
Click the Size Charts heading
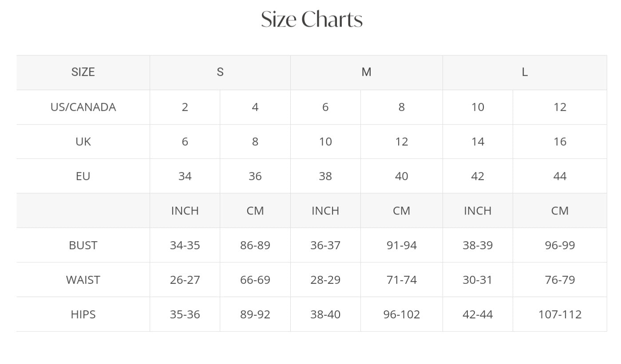point(312,20)
